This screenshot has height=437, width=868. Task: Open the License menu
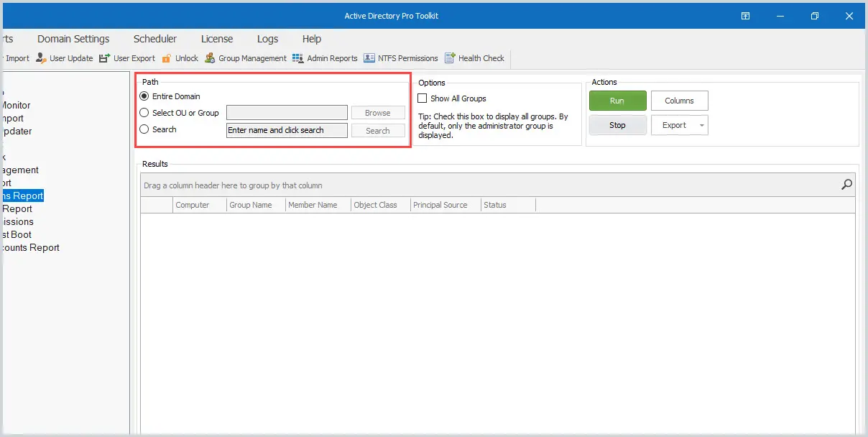[217, 39]
